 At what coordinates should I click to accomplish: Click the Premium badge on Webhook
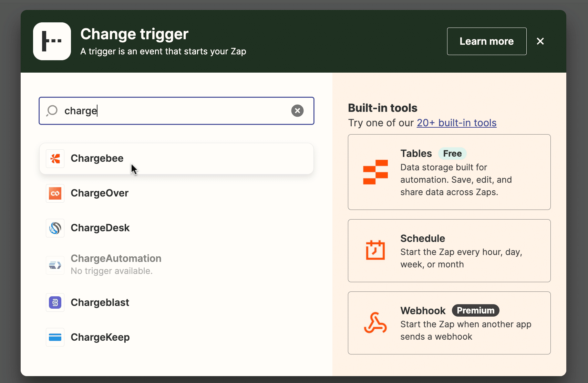click(476, 310)
